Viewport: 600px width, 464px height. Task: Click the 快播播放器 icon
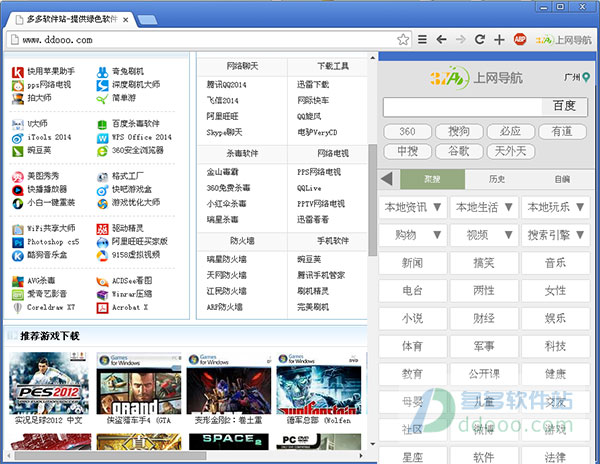click(x=18, y=190)
